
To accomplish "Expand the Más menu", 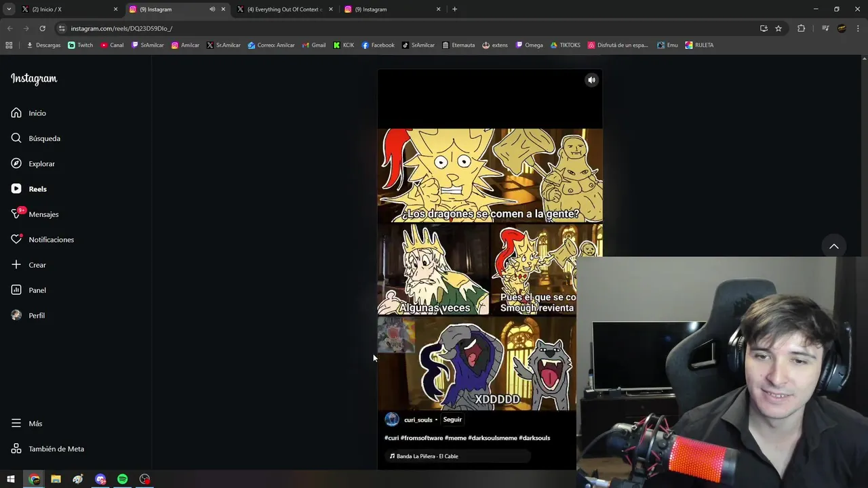I will (26, 424).
